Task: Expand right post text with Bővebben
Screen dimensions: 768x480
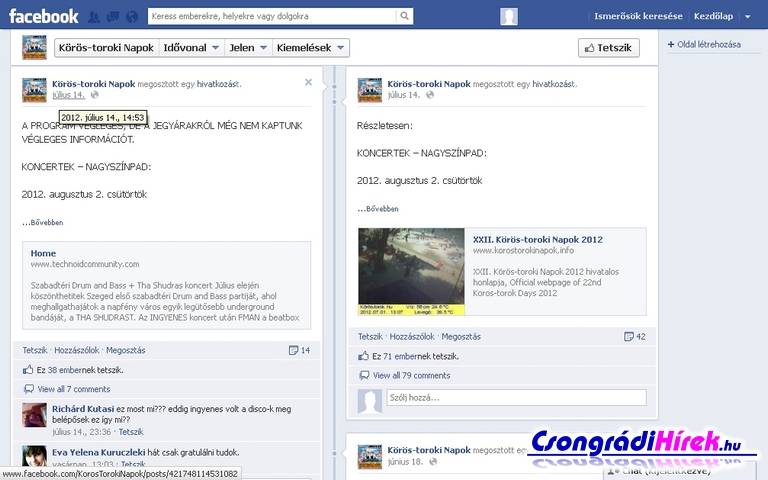Action: 382,209
